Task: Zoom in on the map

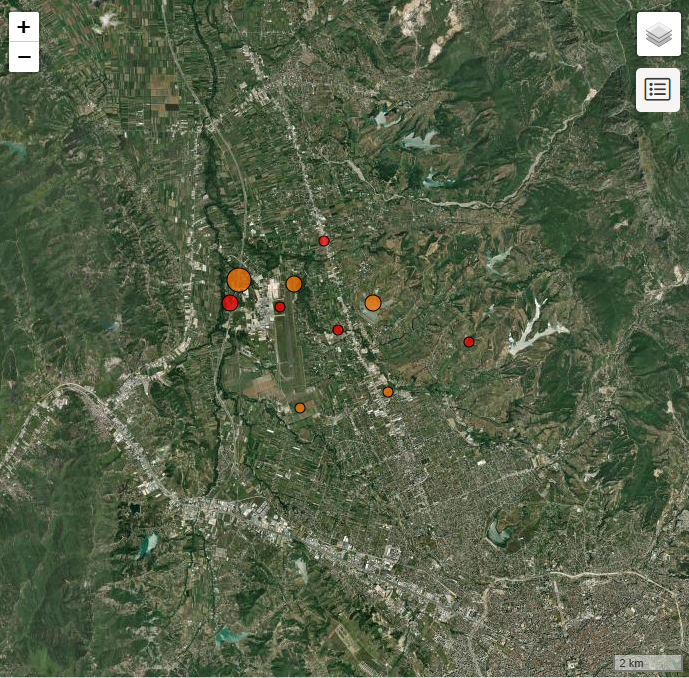Action: [x=24, y=27]
